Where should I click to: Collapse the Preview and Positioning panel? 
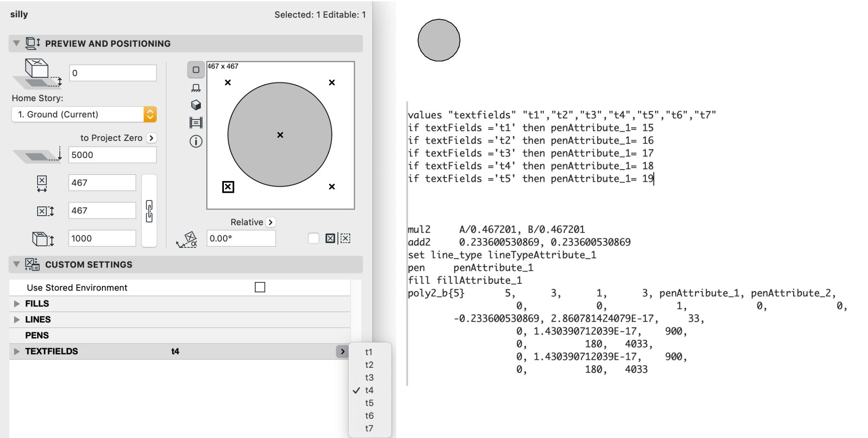[16, 43]
